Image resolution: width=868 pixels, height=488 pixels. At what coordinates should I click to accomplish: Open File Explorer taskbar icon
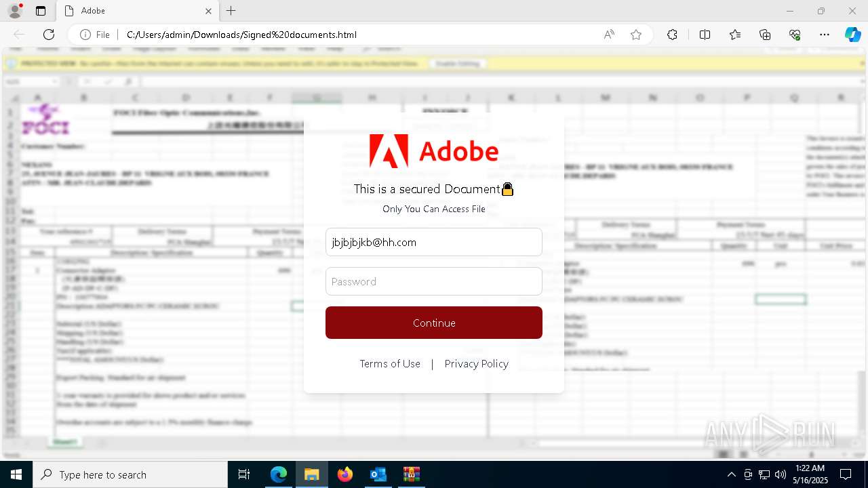point(312,474)
